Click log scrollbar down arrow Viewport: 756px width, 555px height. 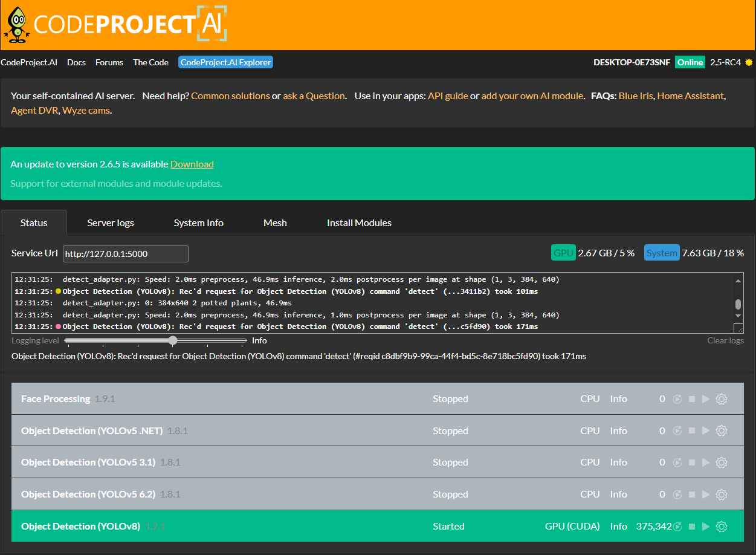[x=738, y=315]
